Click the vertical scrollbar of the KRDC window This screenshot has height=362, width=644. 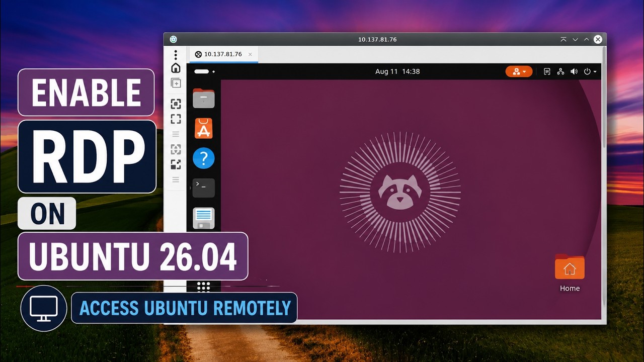(x=604, y=98)
